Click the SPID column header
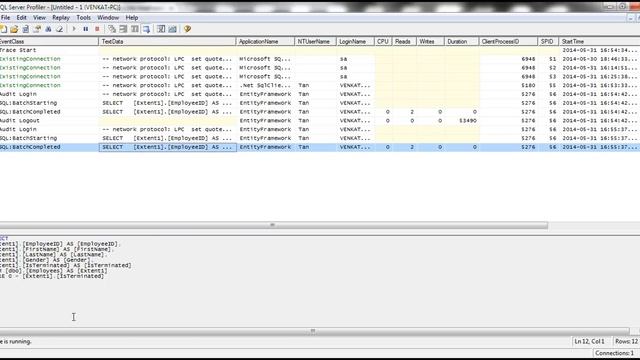 (548, 42)
